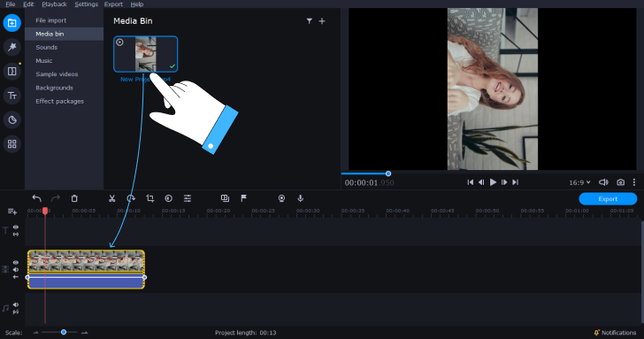Zoom in timeline scale
The width and height of the screenshot is (644, 339).
(x=85, y=333)
